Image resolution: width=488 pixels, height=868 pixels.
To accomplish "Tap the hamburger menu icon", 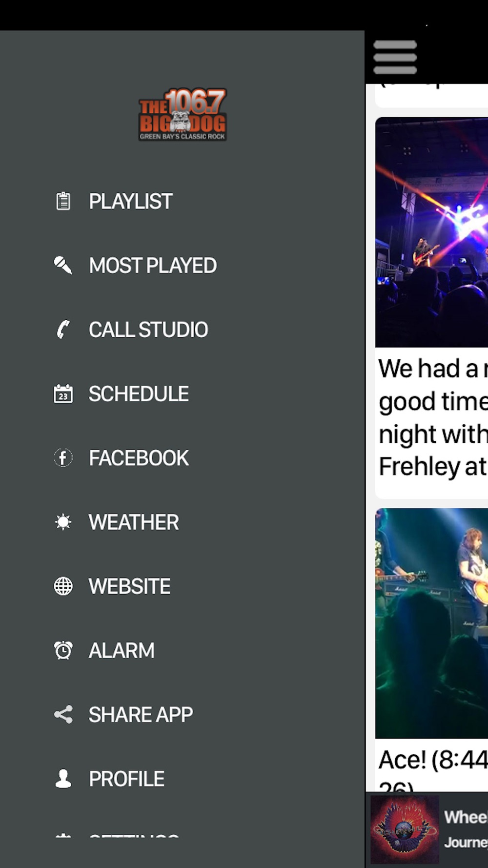I will tap(395, 57).
